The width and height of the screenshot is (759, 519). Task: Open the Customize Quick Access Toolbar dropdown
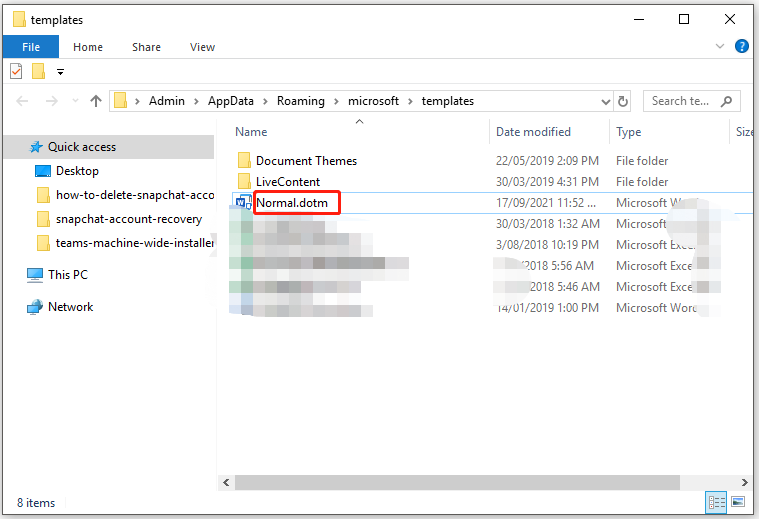tap(60, 72)
